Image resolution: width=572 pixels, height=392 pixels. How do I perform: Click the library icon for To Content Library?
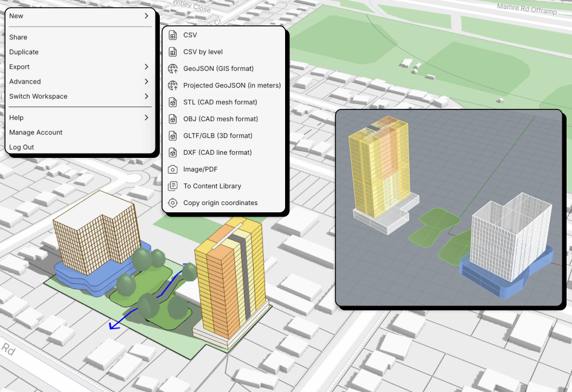click(x=173, y=186)
